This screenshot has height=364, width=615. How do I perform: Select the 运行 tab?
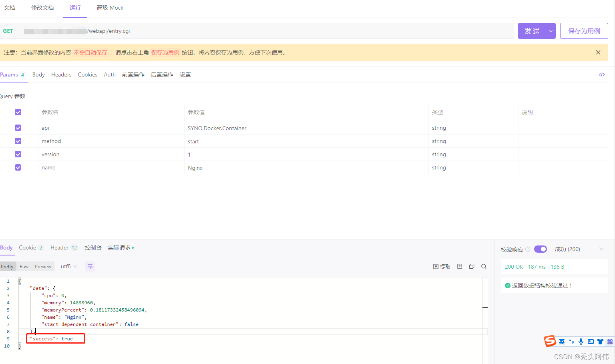pos(75,8)
